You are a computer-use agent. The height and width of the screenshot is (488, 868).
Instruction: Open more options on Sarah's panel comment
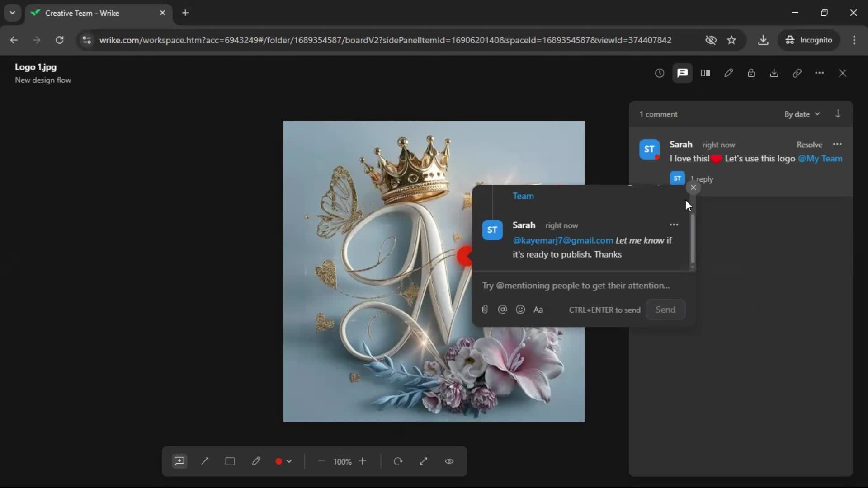point(837,145)
